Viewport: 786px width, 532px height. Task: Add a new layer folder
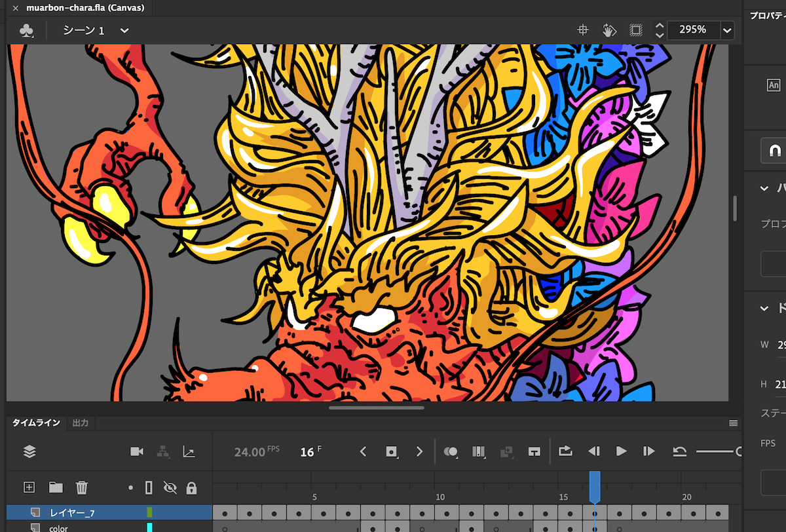(x=56, y=487)
